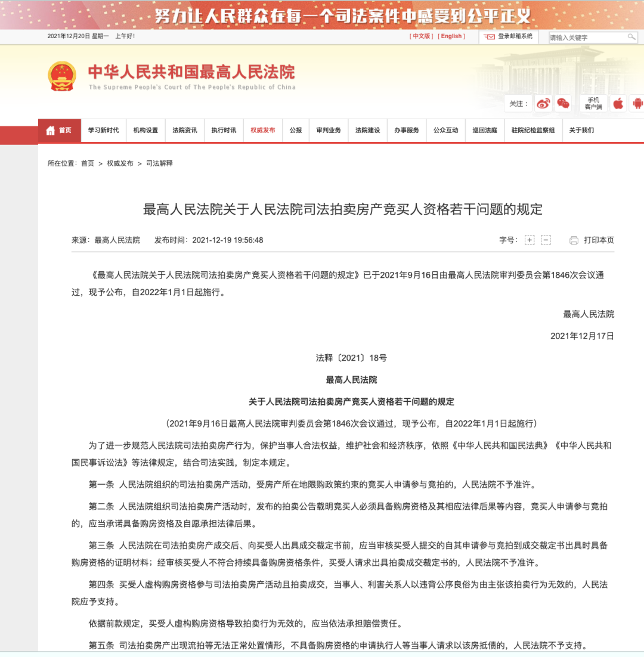Screen dimensions: 644x657
Task: Open the 公众互动 menu
Action: point(446,131)
